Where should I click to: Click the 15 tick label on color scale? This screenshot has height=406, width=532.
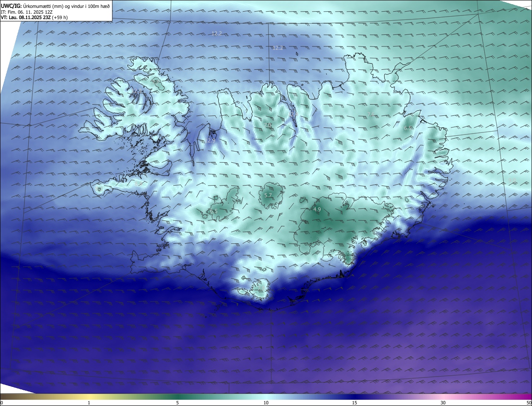coord(355,403)
